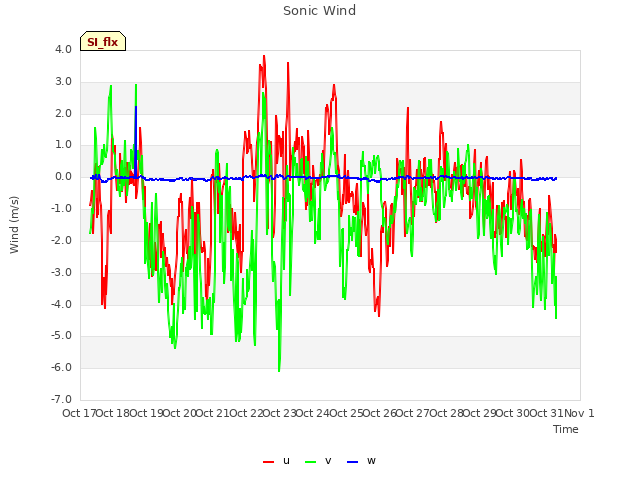Click the Oct 30 x-axis tick label
Screen dimensions: 640x480
click(x=513, y=413)
